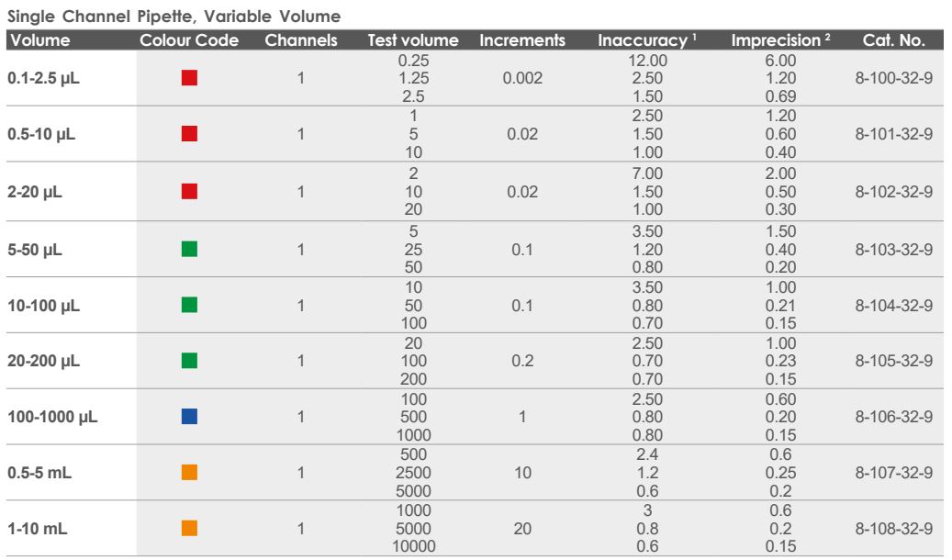The height and width of the screenshot is (560, 952).
Task: Click the red swatch for 2-20 µL
Action: 190,191
